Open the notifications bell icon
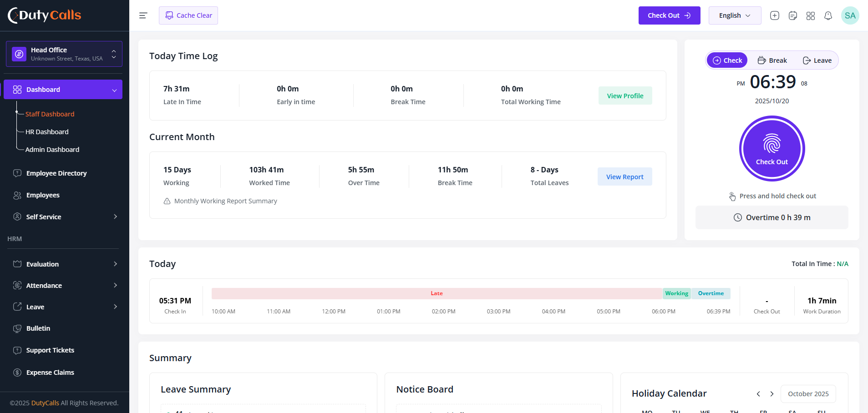868x413 pixels. point(828,15)
